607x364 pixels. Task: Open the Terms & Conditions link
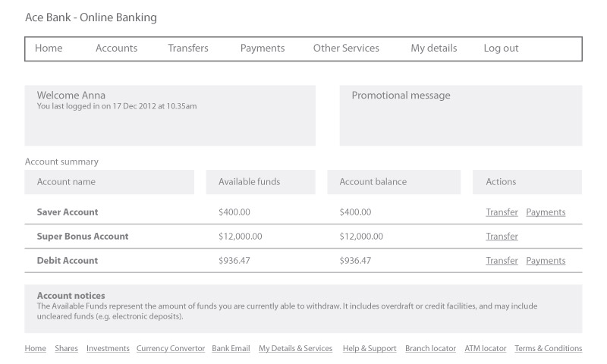[548, 348]
